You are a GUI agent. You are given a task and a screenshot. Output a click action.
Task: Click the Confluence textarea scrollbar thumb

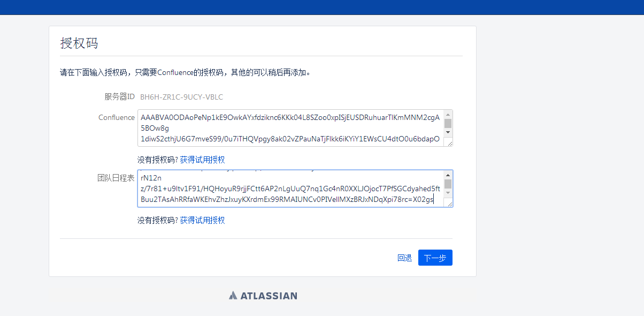point(448,123)
